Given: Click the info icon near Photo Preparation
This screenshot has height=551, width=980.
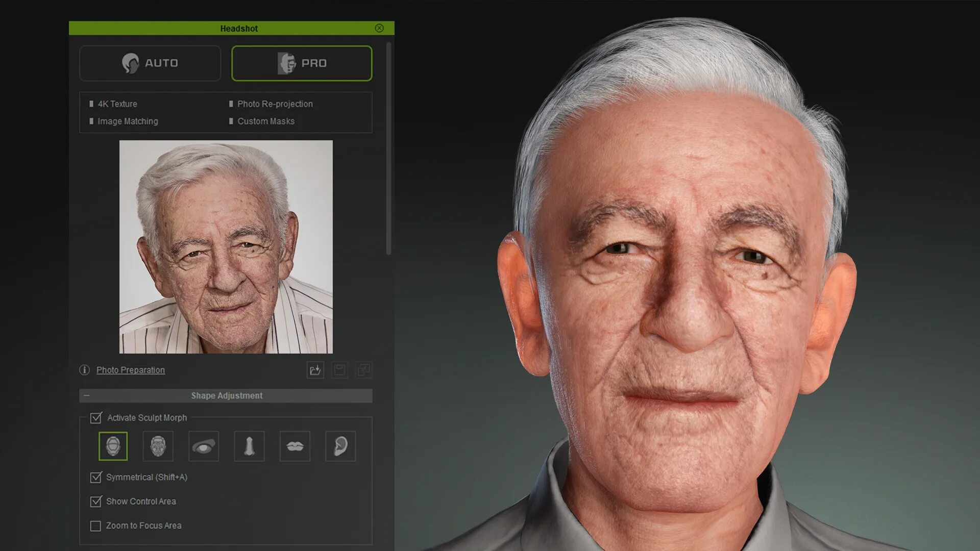Looking at the screenshot, I should (x=85, y=370).
